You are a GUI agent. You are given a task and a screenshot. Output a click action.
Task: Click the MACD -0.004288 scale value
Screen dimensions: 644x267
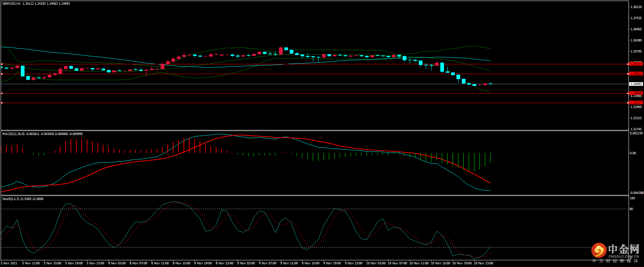tap(636, 193)
